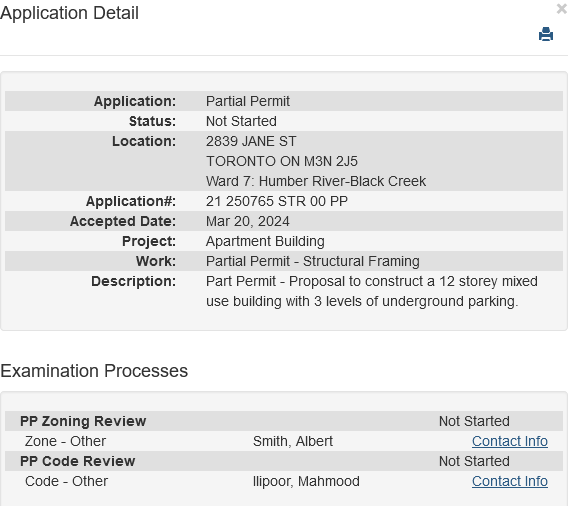
Task: Click the Accepted Date Mar 20, 2024
Action: [248, 221]
